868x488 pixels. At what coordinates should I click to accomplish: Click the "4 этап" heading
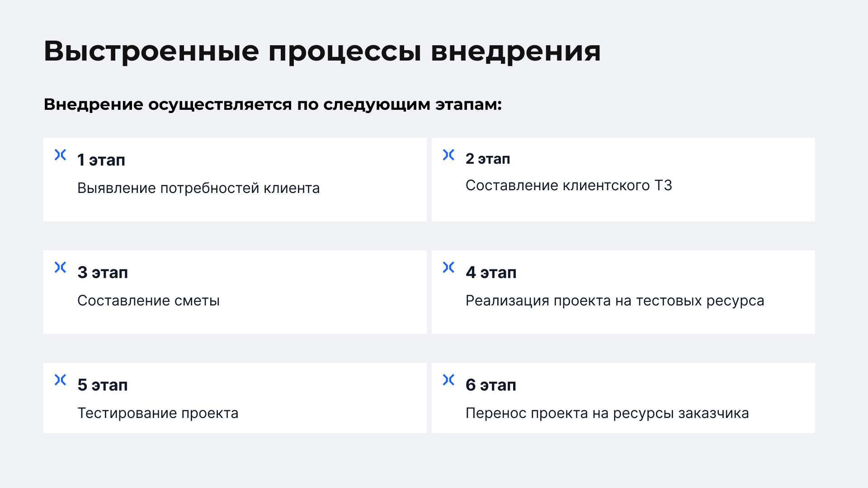[491, 272]
